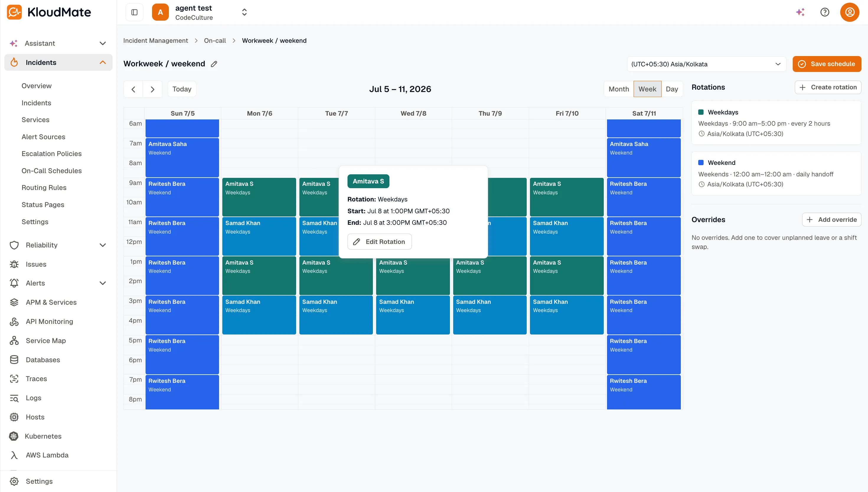
Task: Jump to Today in calendar
Action: click(x=182, y=89)
